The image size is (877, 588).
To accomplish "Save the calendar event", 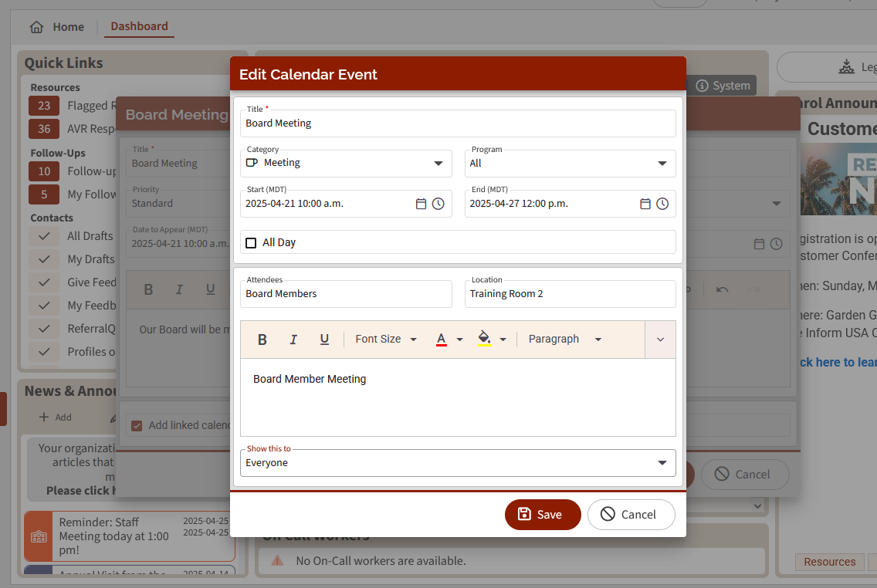I will (x=542, y=515).
